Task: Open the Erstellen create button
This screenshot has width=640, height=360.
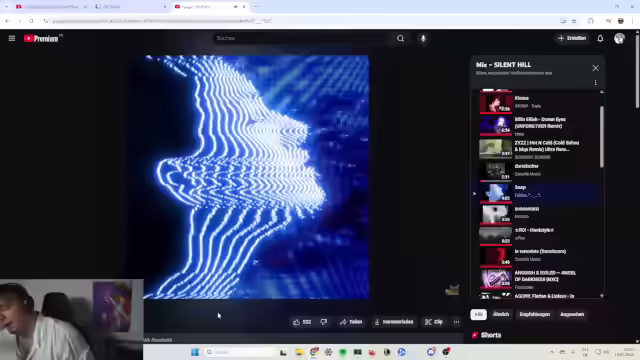Action: click(572, 38)
